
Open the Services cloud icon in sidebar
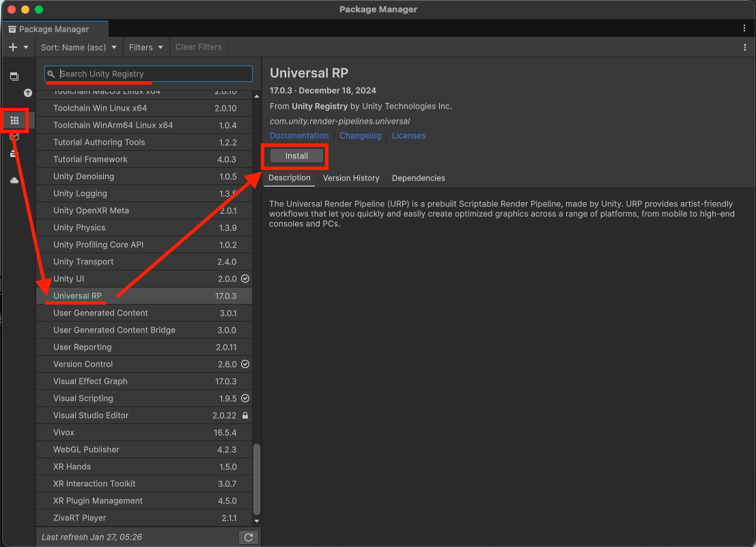coord(14,180)
